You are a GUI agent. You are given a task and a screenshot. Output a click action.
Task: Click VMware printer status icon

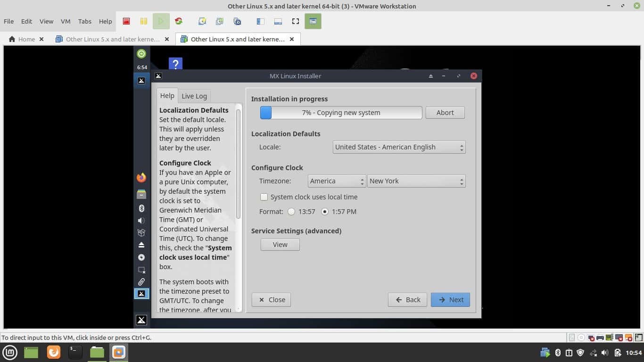point(600,337)
